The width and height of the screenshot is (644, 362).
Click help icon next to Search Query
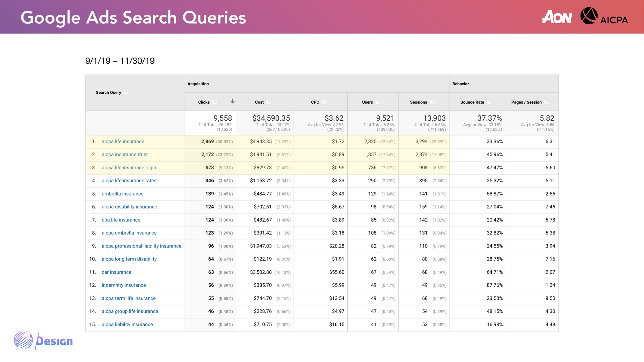pyautogui.click(x=126, y=92)
